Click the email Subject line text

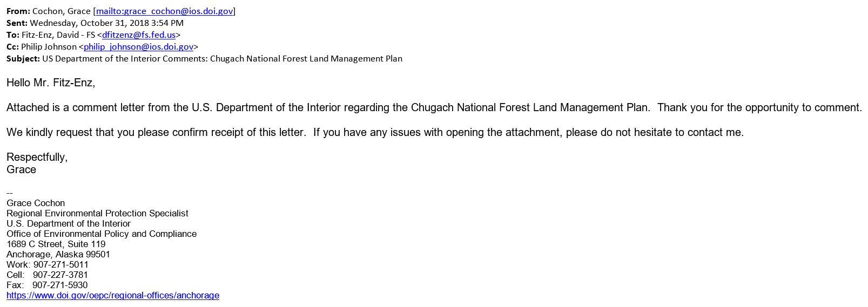(x=222, y=58)
